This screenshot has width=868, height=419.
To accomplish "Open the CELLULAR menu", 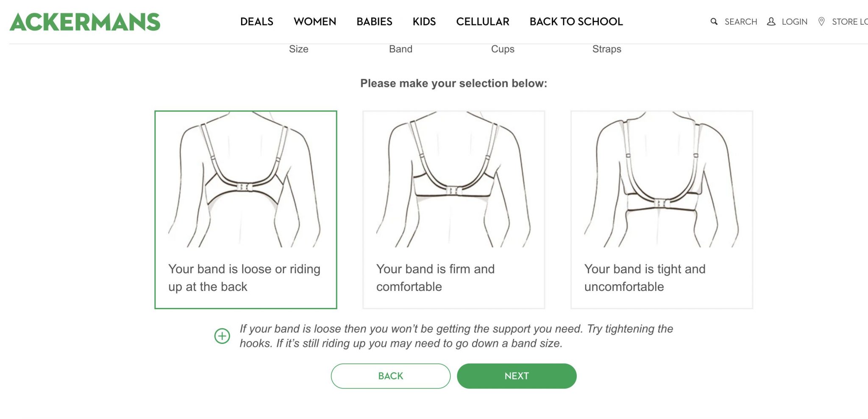I will pyautogui.click(x=483, y=21).
